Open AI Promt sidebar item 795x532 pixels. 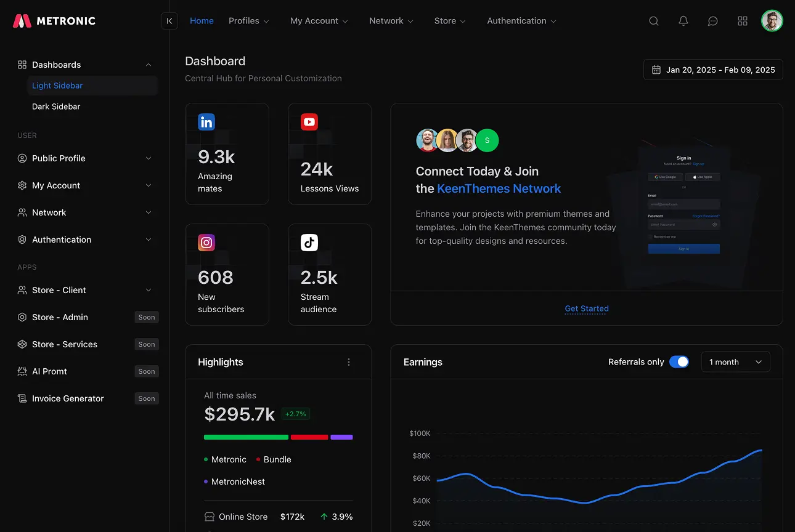(x=88, y=371)
